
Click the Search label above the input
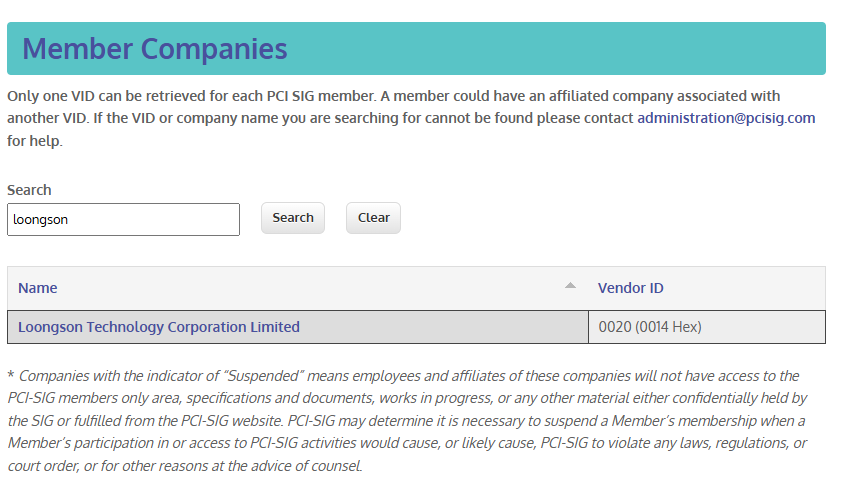point(29,190)
